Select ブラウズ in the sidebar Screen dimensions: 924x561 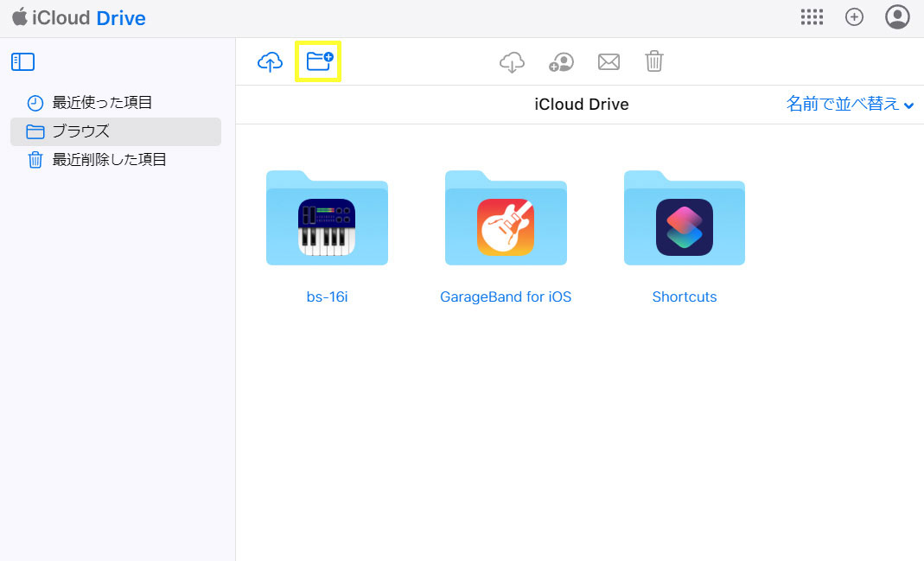click(x=116, y=131)
